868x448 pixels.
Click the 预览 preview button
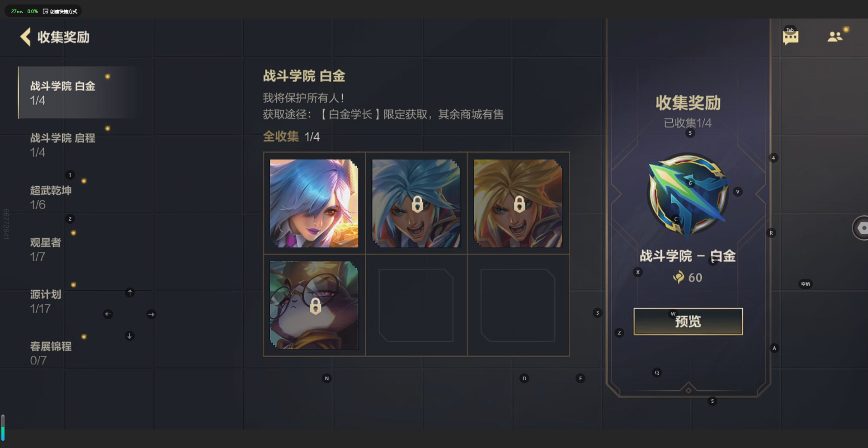coord(688,321)
